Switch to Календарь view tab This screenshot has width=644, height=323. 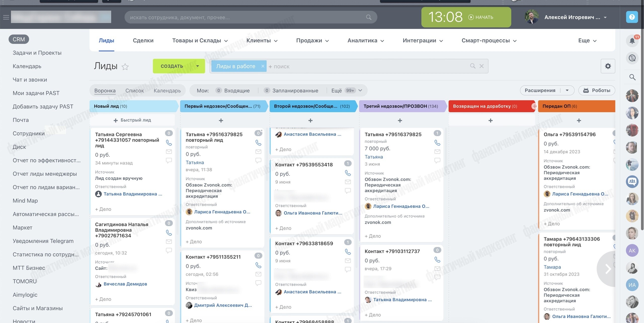(167, 91)
